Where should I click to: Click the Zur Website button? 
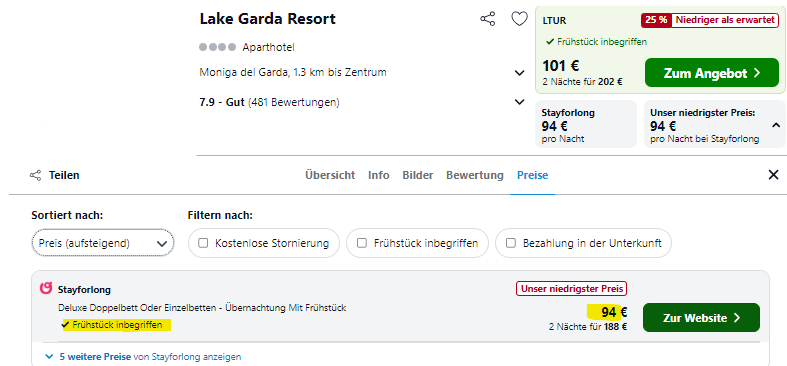click(x=701, y=318)
